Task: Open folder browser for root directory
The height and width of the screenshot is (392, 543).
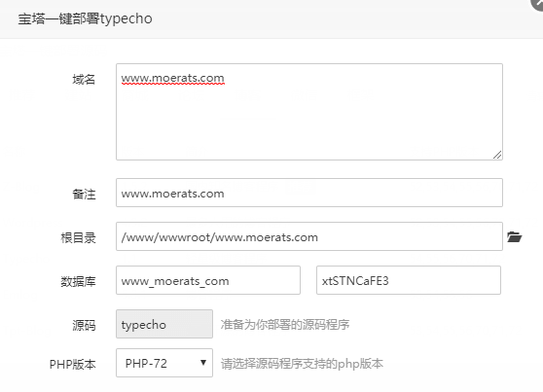Action: click(x=514, y=237)
